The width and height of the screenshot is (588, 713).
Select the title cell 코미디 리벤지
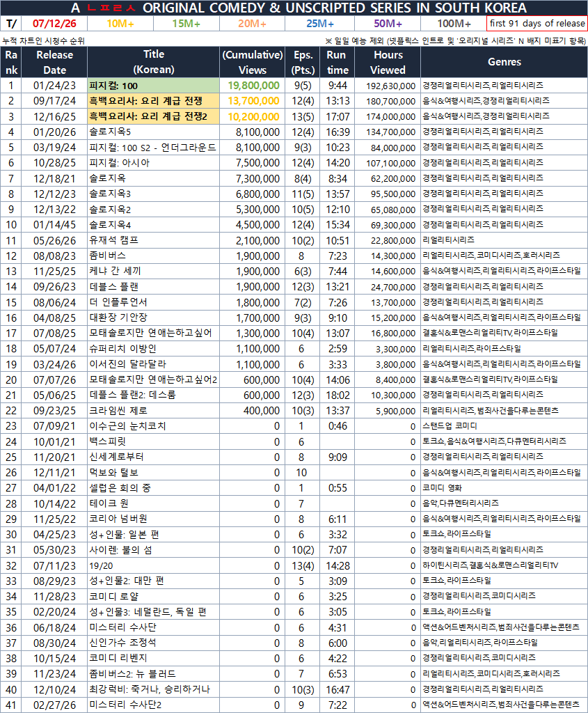pos(153,659)
